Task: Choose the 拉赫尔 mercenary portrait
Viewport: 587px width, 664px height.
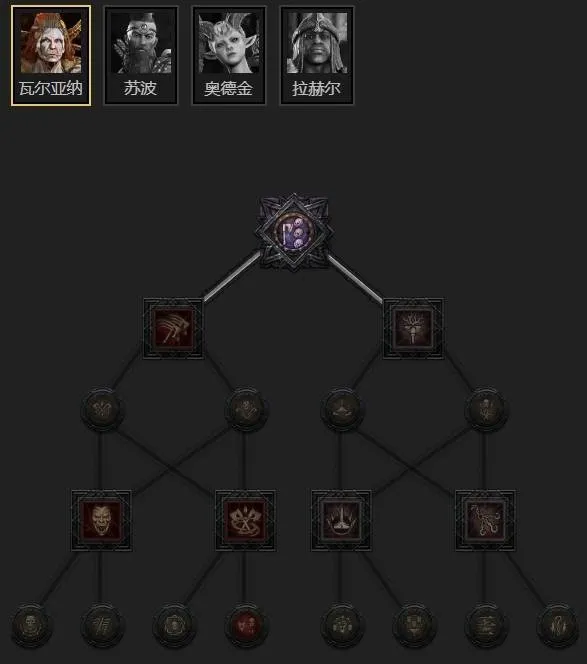Action: click(317, 55)
